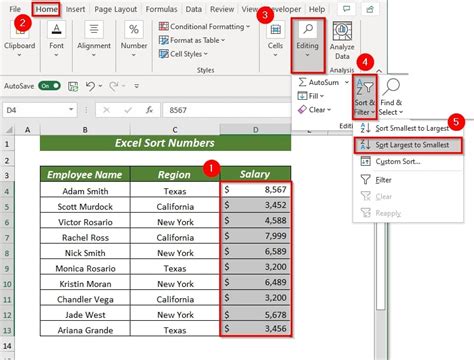
Task: Choose Sort Largest to Smallest
Action: 408,145
